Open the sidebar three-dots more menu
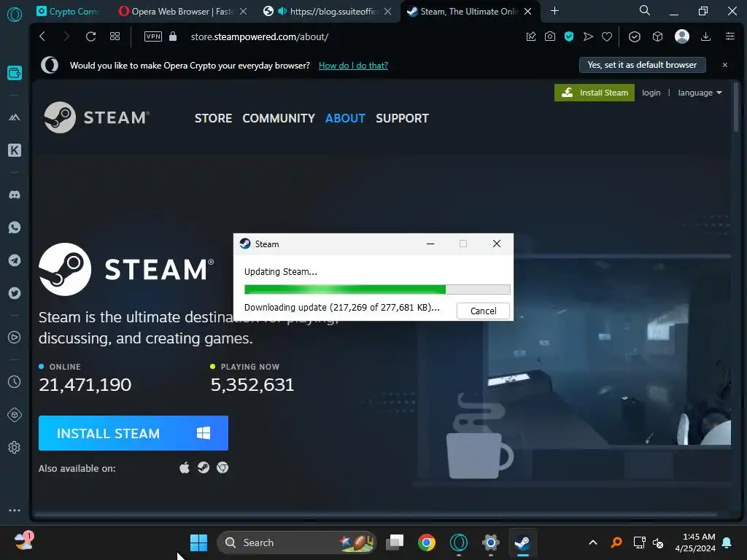This screenshot has width=747, height=560. (x=15, y=510)
